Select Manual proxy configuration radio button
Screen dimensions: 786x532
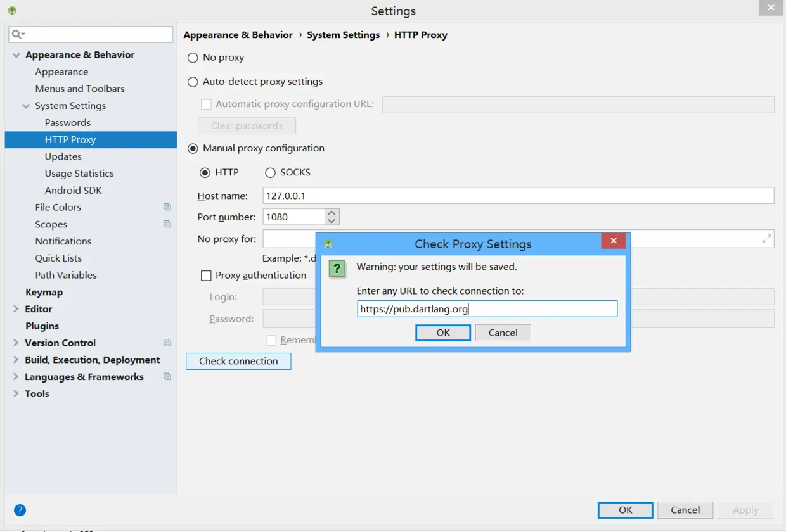point(193,148)
